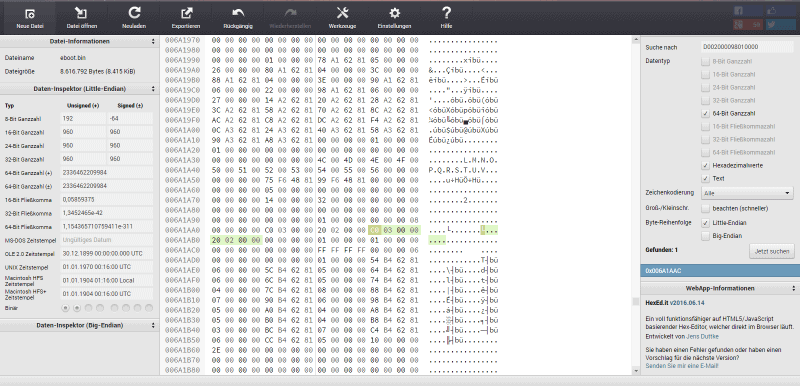
Task: Enable the 16-Bit Fließkommazahl checkbox
Action: pos(705,126)
